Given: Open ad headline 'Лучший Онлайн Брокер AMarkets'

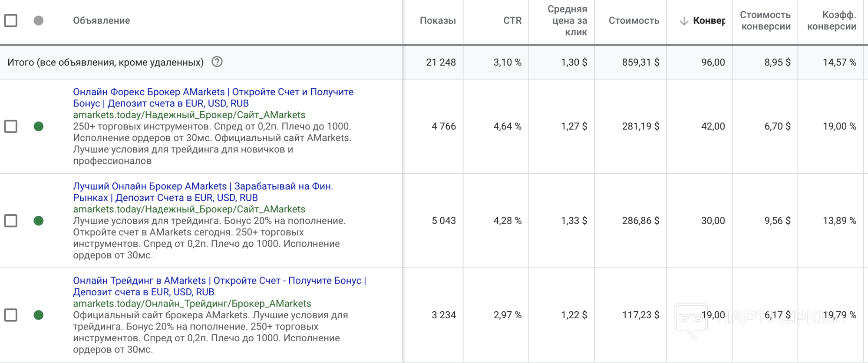Looking at the screenshot, I should (203, 192).
